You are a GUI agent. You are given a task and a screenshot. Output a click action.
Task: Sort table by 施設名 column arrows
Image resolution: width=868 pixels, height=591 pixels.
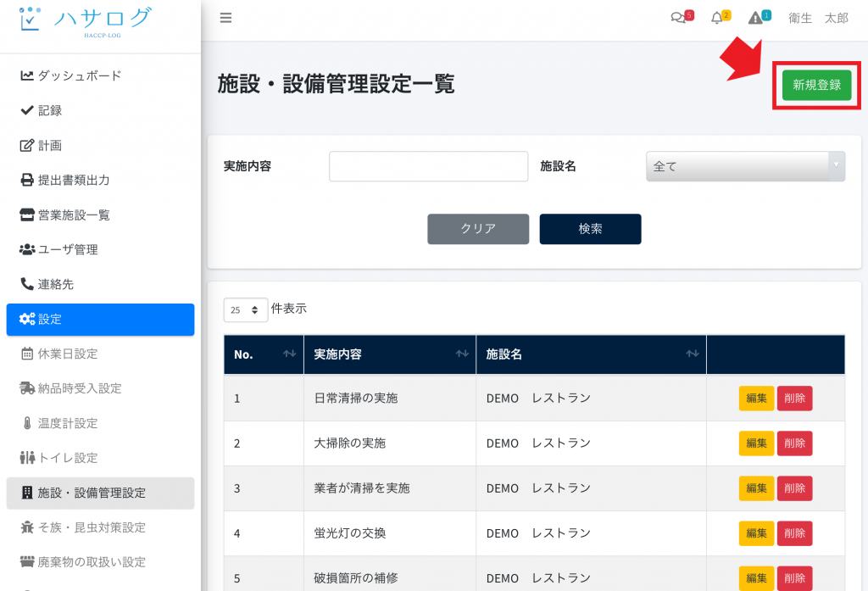tap(692, 354)
